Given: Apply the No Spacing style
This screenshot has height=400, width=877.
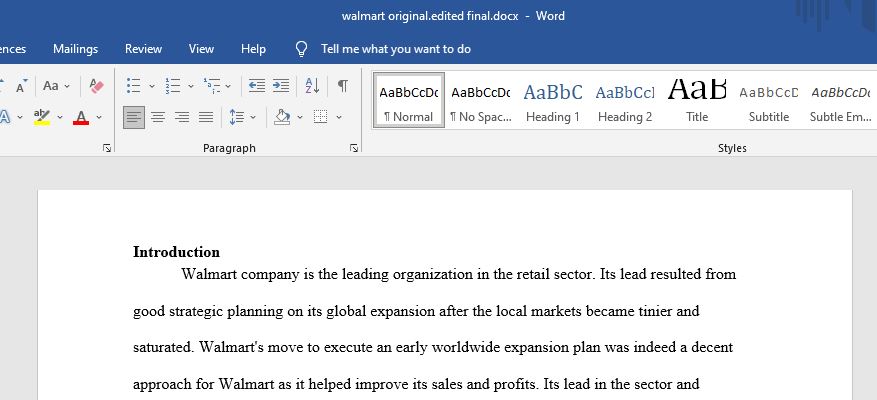Looking at the screenshot, I should 481,101.
